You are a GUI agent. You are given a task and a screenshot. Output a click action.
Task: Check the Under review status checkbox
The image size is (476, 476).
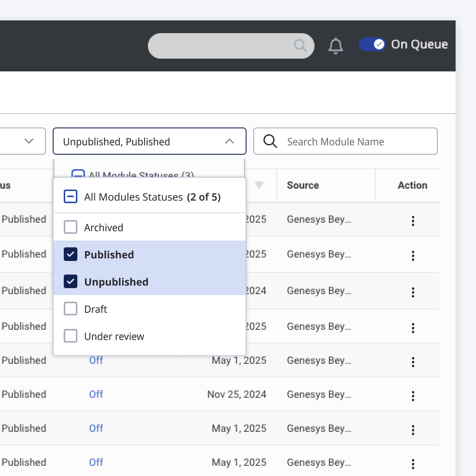tap(71, 336)
